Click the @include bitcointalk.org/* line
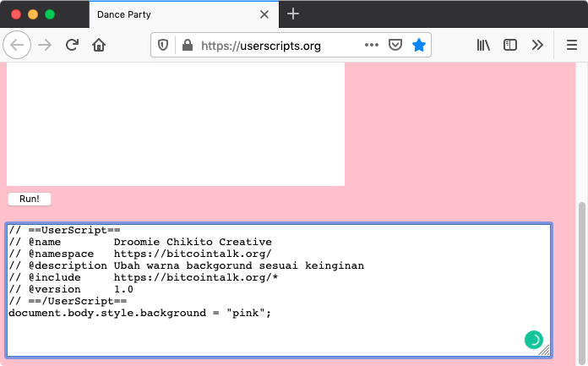 click(x=144, y=277)
